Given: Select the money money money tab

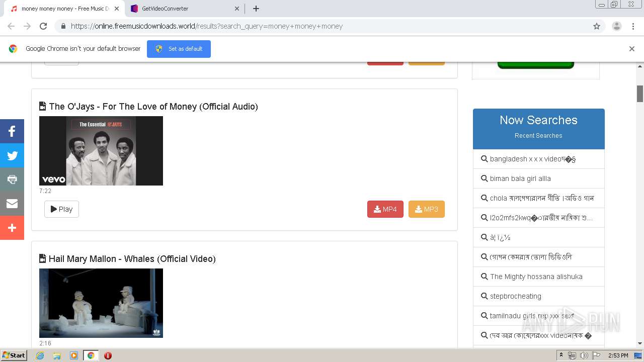Looking at the screenshot, I should pos(64,9).
